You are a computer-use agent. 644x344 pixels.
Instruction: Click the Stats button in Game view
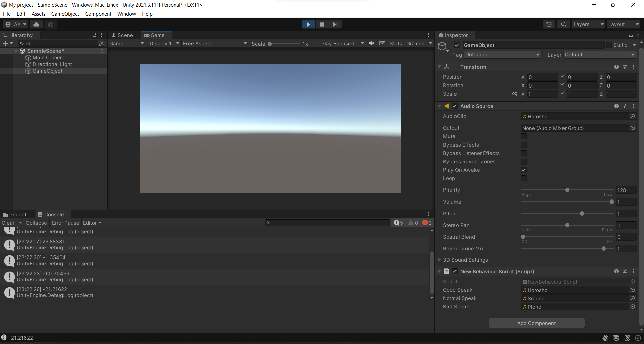[x=396, y=43]
